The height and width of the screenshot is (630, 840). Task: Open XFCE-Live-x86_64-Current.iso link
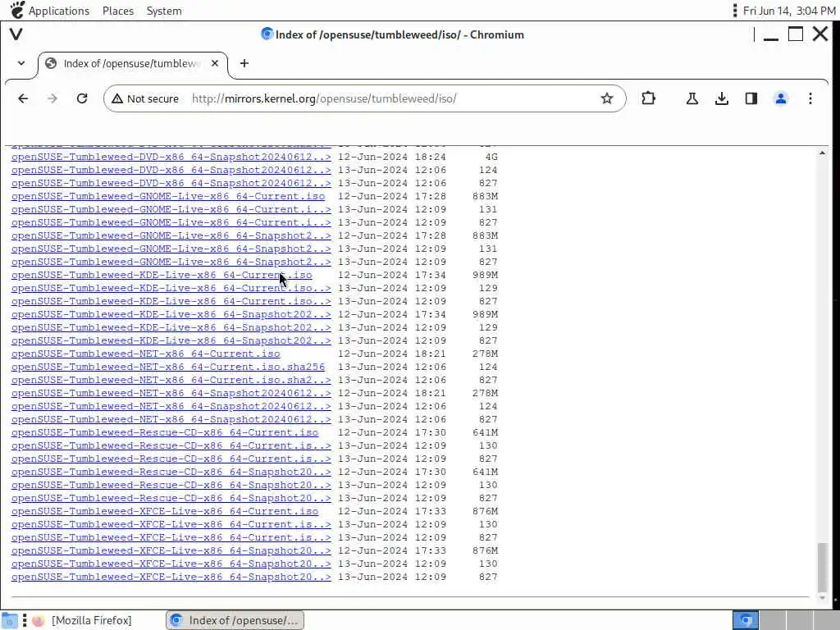tap(164, 511)
